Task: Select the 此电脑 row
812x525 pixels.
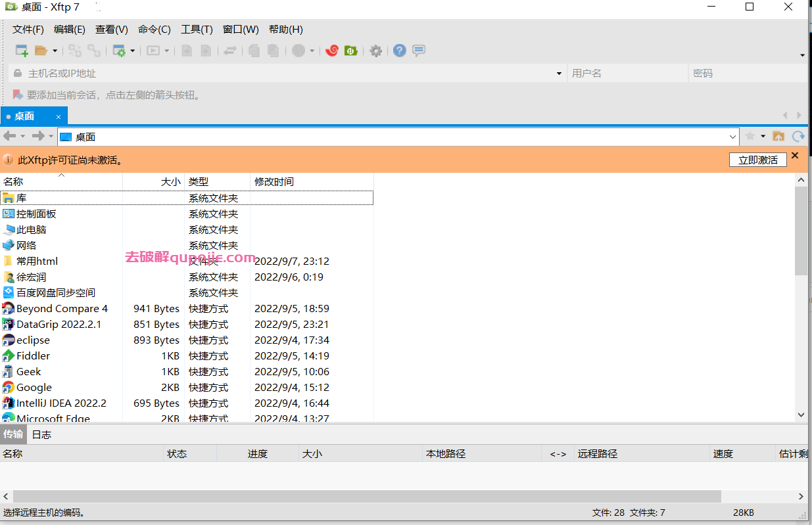Action: point(187,230)
